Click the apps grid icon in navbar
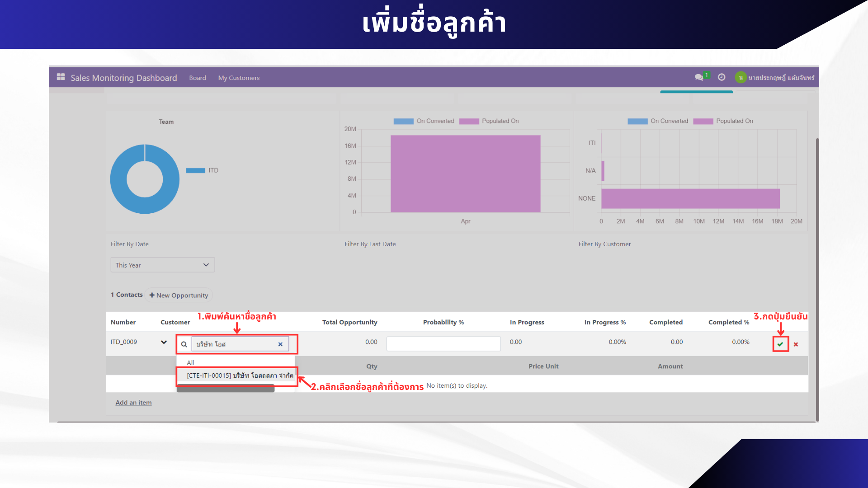This screenshot has width=868, height=488. click(x=61, y=77)
